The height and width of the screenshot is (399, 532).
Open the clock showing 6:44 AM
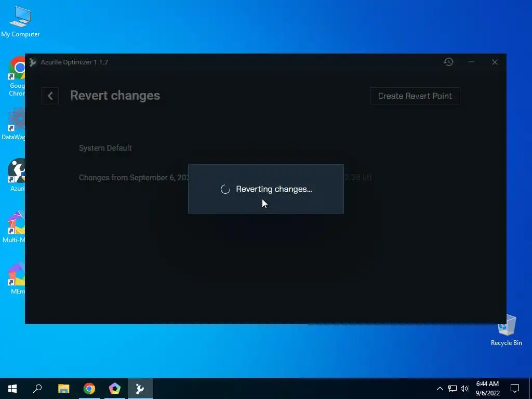click(x=487, y=389)
